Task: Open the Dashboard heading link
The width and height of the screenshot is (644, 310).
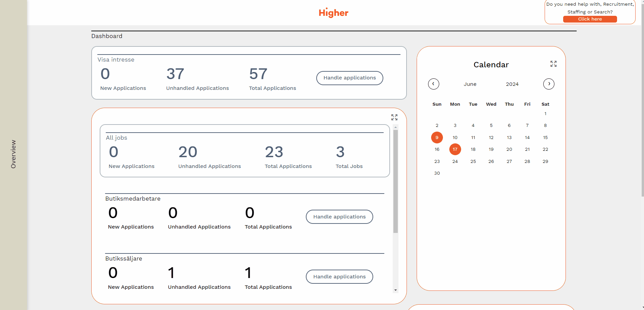Action: coord(107,36)
